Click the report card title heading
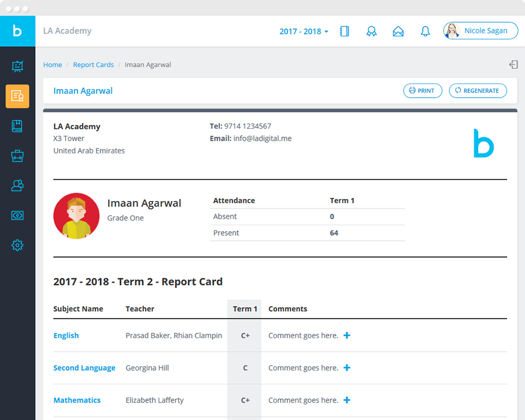 pyautogui.click(x=138, y=282)
